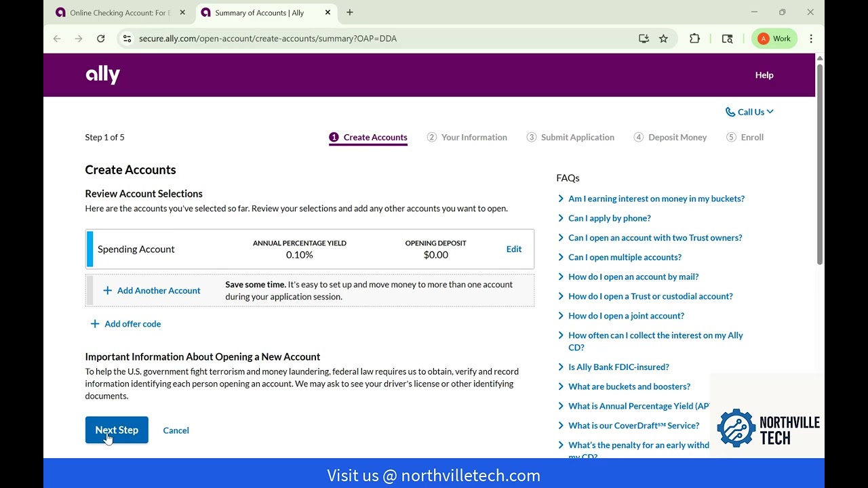Select the Your Information step
Screen dimensions: 868x488
[467, 138]
